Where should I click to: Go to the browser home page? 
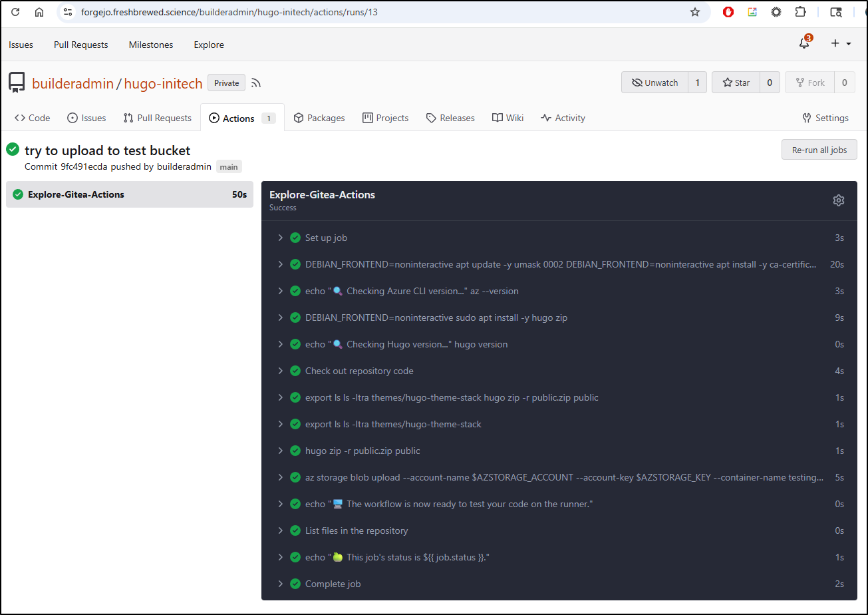point(39,12)
